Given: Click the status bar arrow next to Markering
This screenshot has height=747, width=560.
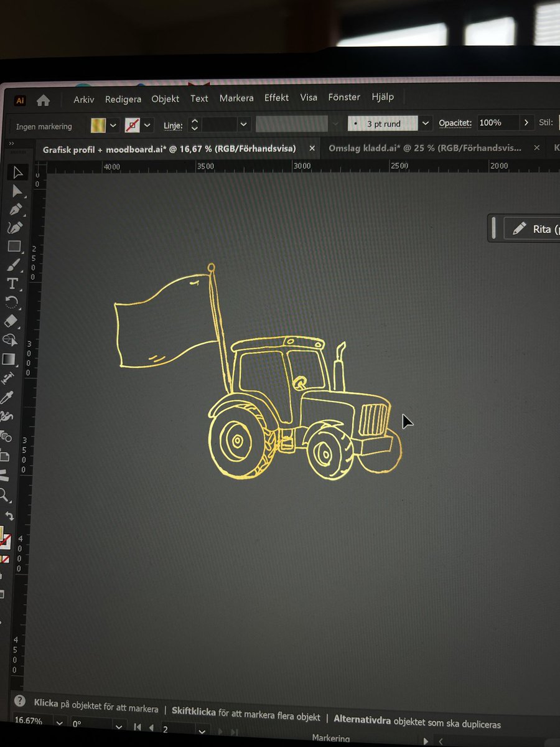Looking at the screenshot, I should tap(426, 740).
